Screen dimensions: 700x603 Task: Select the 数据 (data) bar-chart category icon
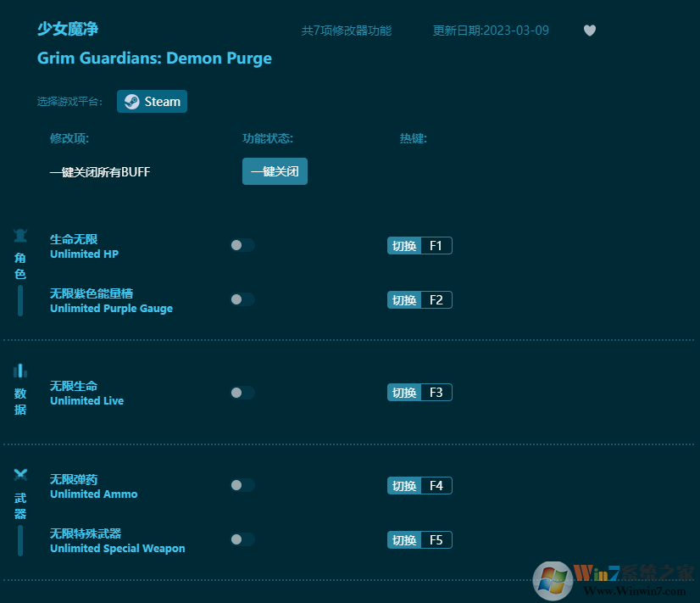pyautogui.click(x=19, y=371)
